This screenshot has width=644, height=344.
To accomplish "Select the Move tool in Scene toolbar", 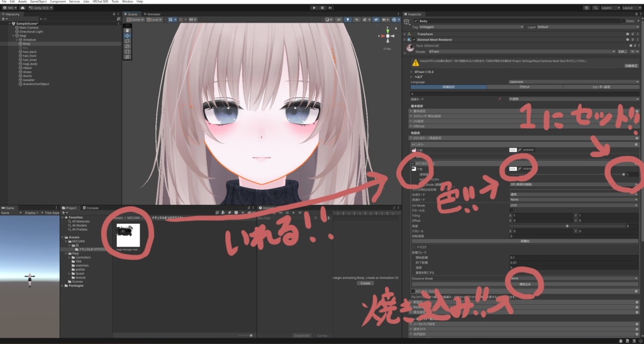I will click(x=127, y=36).
